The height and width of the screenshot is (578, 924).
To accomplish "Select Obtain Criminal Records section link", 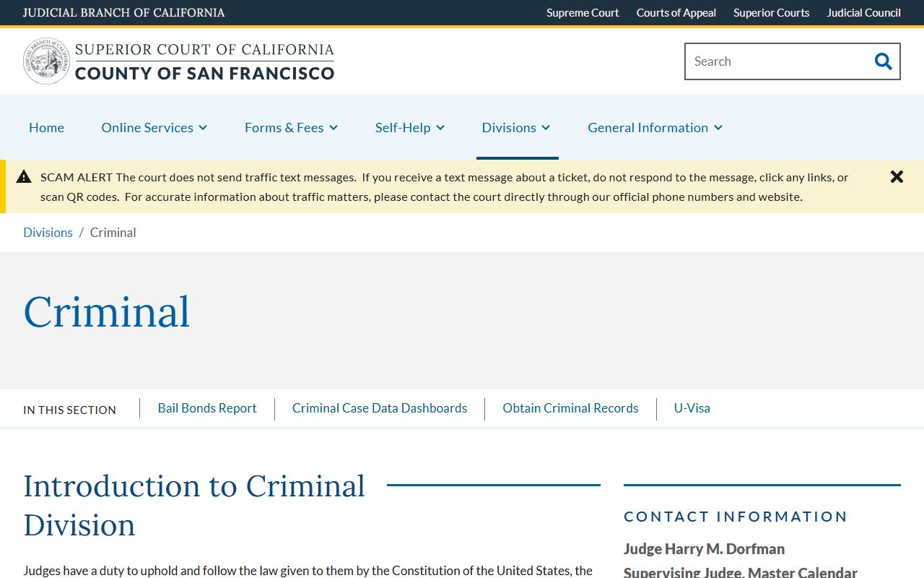I will coord(570,408).
